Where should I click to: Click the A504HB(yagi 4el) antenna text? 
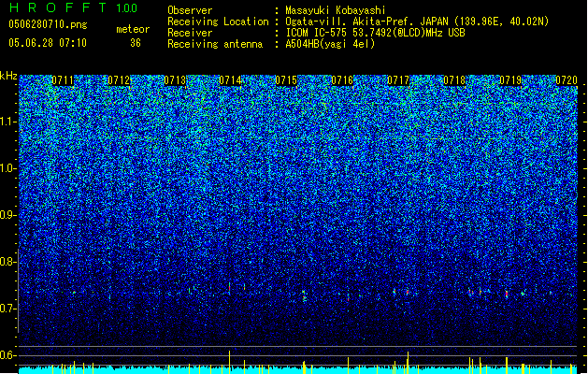pos(330,44)
